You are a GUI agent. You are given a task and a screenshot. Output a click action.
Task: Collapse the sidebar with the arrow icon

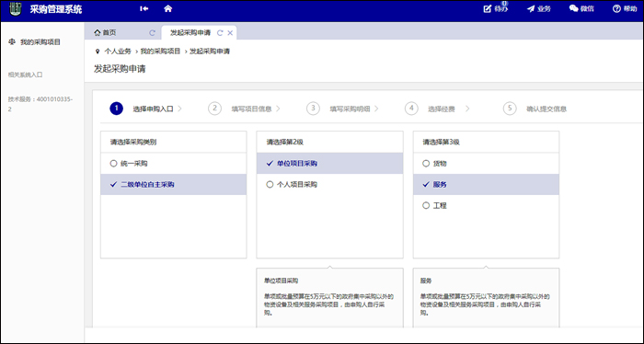[144, 8]
